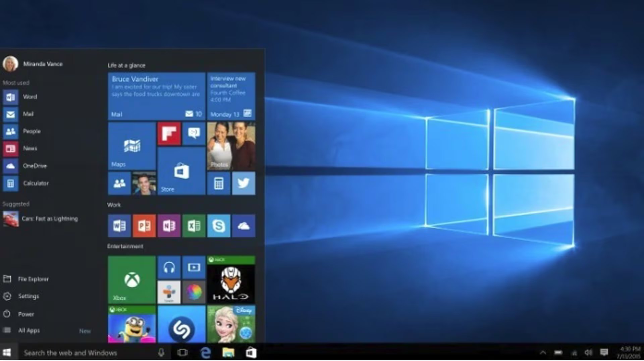Open File Explorer from the Start menu
Viewport: 644px width, 361px height.
coord(34,279)
